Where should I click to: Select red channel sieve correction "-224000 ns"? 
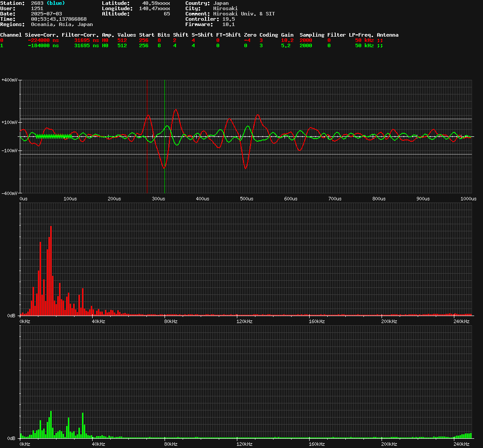[x=43, y=41]
